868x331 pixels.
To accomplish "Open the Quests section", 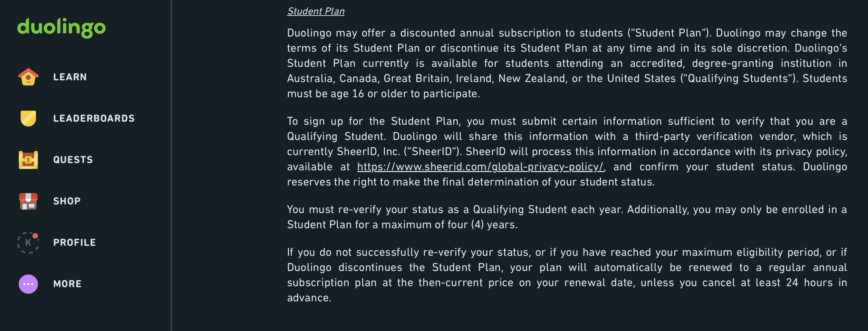I will [73, 159].
